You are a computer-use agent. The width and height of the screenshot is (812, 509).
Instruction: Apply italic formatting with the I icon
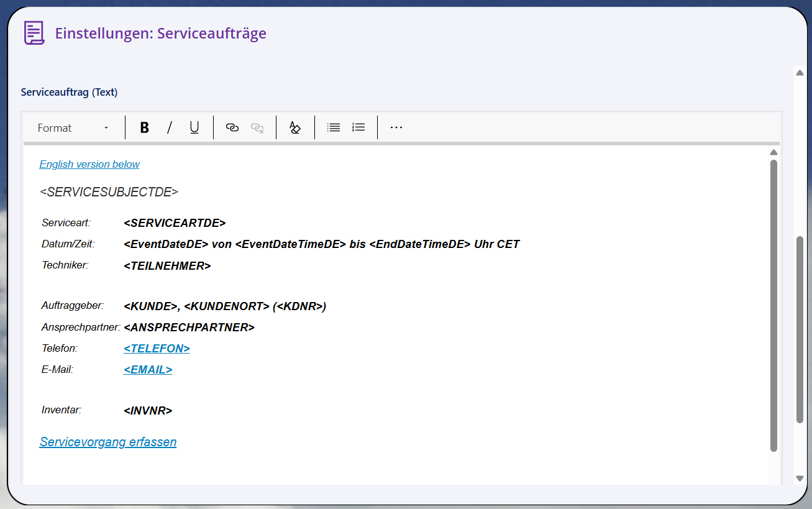coord(170,128)
